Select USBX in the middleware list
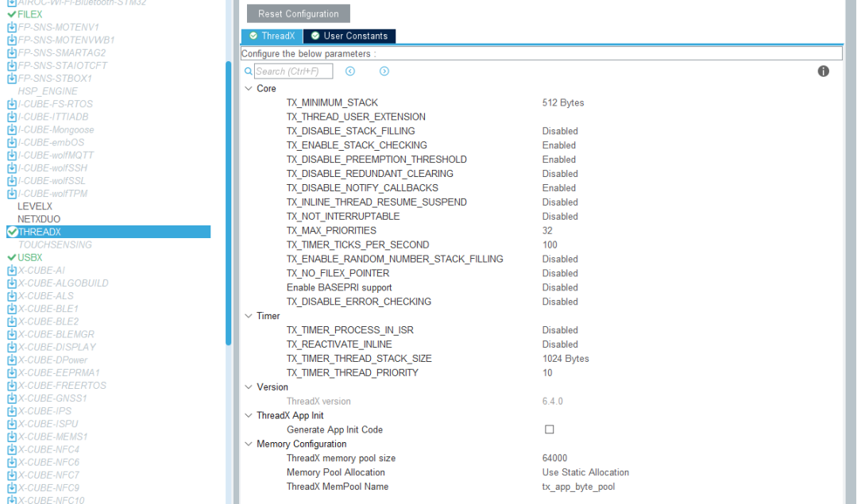The image size is (857, 504). pyautogui.click(x=29, y=257)
